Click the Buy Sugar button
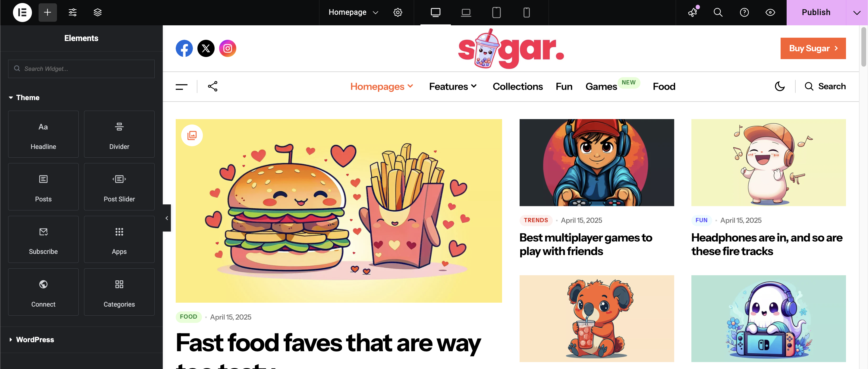The image size is (868, 369). tap(813, 48)
